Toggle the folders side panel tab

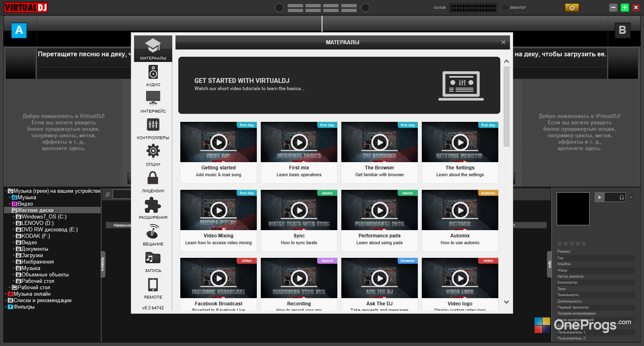[x=103, y=264]
